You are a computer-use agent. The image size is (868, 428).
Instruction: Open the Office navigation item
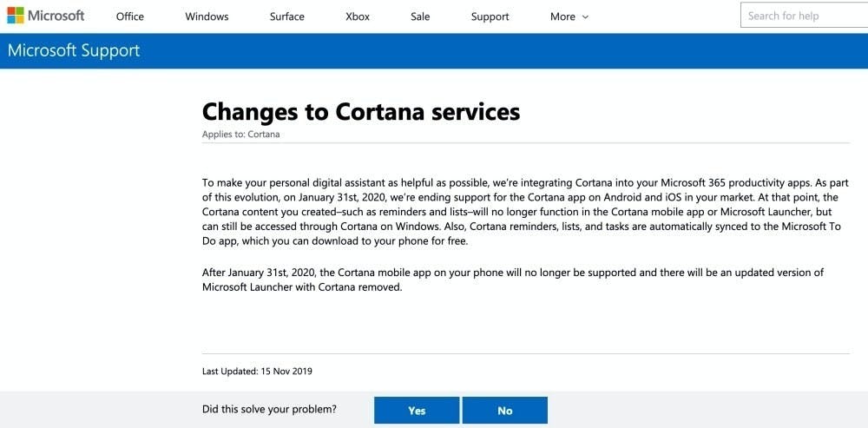pyautogui.click(x=129, y=16)
